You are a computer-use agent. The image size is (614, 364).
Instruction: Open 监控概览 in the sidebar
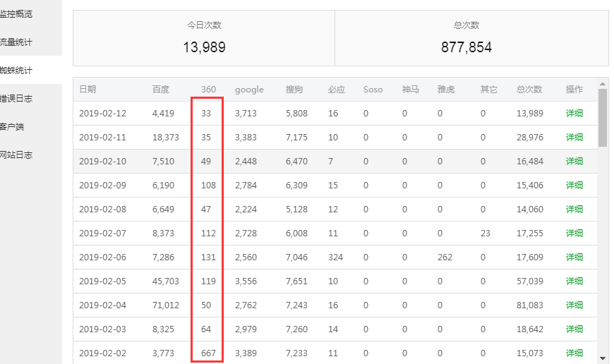tap(17, 14)
